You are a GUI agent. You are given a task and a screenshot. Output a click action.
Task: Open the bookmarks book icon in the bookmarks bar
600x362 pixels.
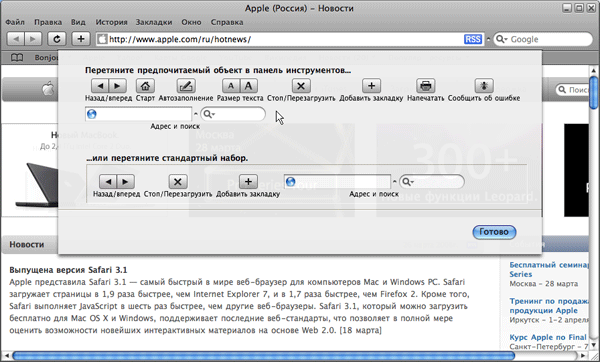click(16, 58)
